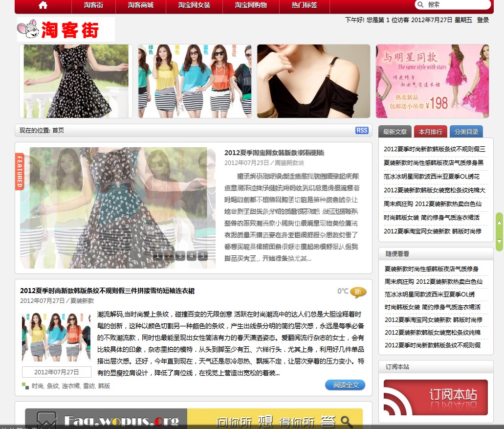The height and width of the screenshot is (429, 504).
Task: Open the 淘客街 menu item
Action: tap(93, 5)
